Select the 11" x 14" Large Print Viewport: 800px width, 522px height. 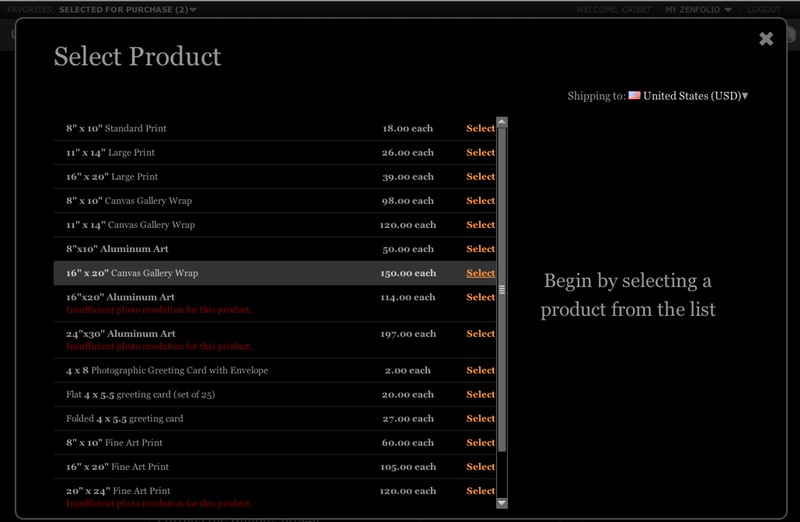(480, 152)
